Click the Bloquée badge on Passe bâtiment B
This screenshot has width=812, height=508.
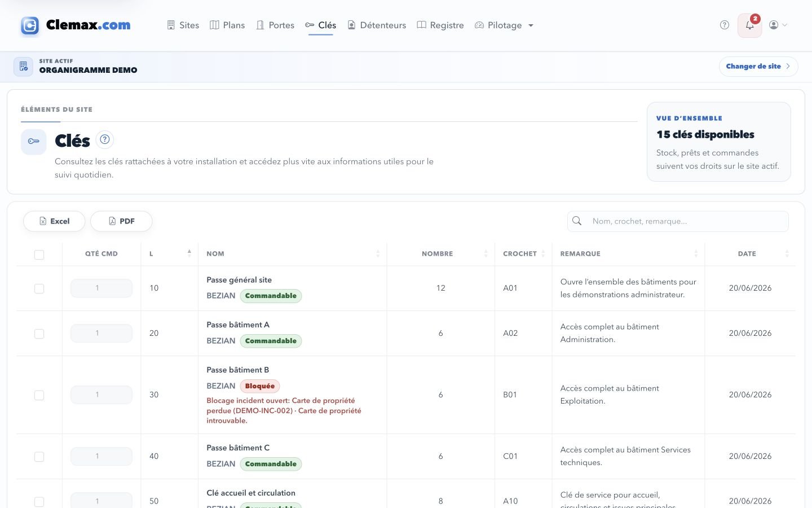260,386
